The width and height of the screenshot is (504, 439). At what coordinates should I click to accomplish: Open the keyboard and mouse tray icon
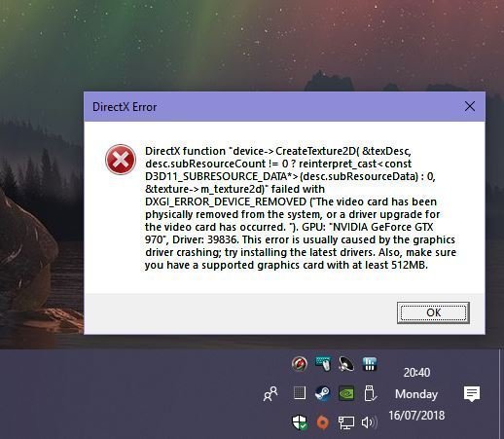[323, 363]
